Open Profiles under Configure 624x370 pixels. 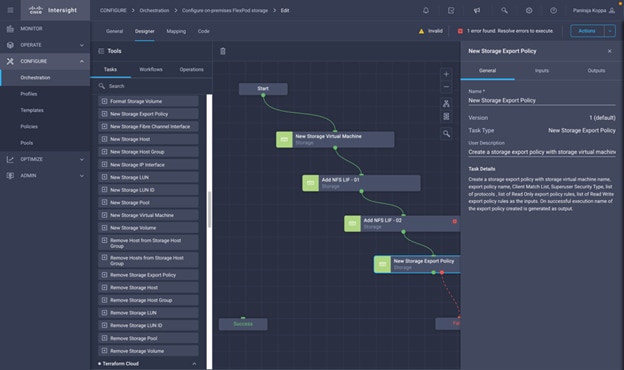29,94
